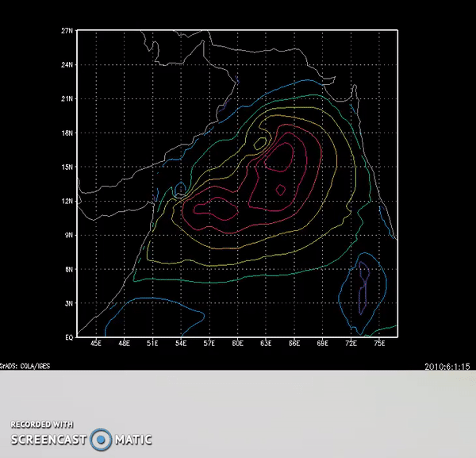
Task: Click the 54E longitude axis label
Action: click(181, 344)
